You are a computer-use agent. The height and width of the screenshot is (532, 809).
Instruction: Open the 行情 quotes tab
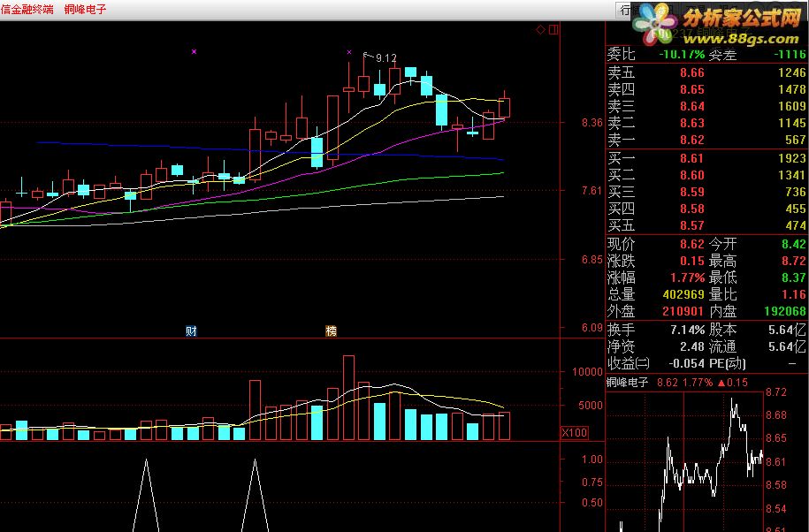click(626, 11)
